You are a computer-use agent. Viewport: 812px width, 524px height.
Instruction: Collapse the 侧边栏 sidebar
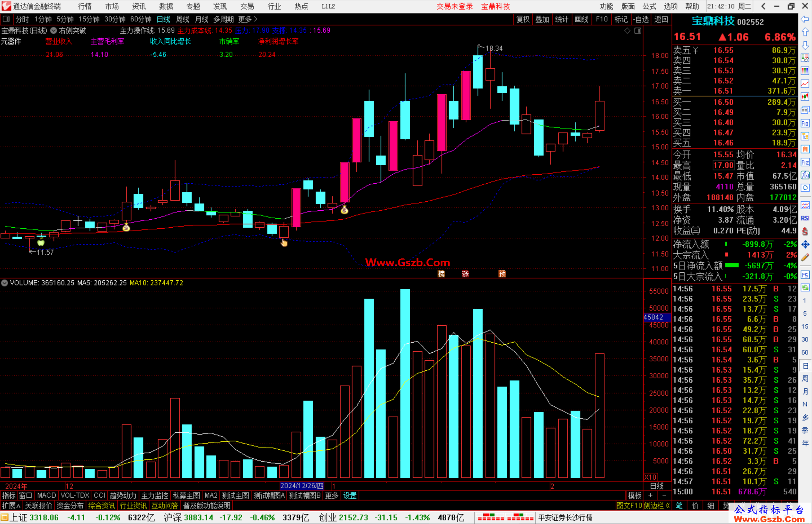657,506
